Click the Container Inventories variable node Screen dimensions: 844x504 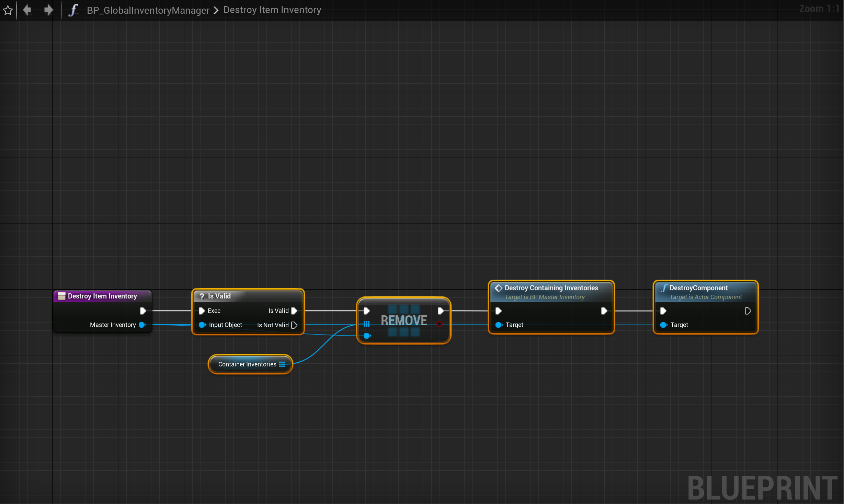(247, 364)
